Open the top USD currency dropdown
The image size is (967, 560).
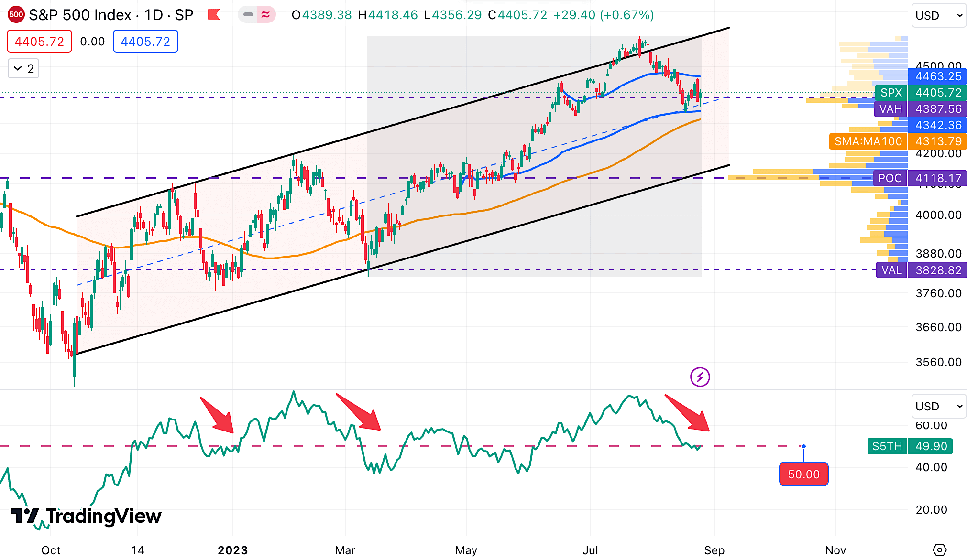pyautogui.click(x=938, y=16)
